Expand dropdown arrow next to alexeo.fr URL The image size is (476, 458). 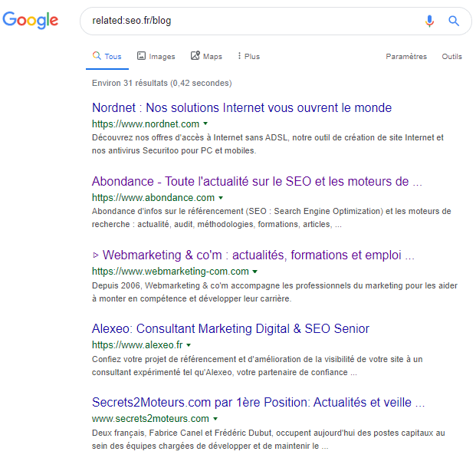[189, 345]
